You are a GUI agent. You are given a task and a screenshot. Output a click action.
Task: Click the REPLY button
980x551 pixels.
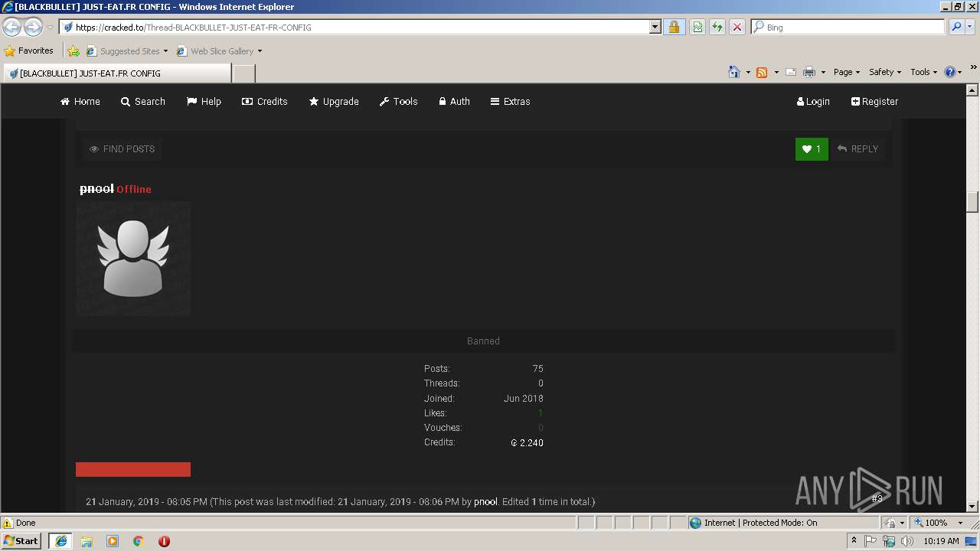tap(857, 149)
